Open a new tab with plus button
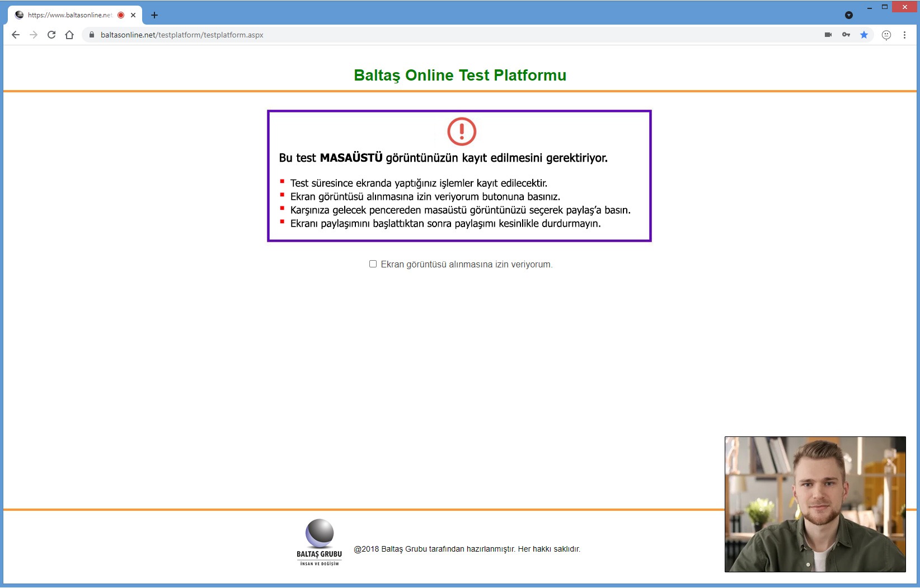This screenshot has height=588, width=920. point(154,15)
